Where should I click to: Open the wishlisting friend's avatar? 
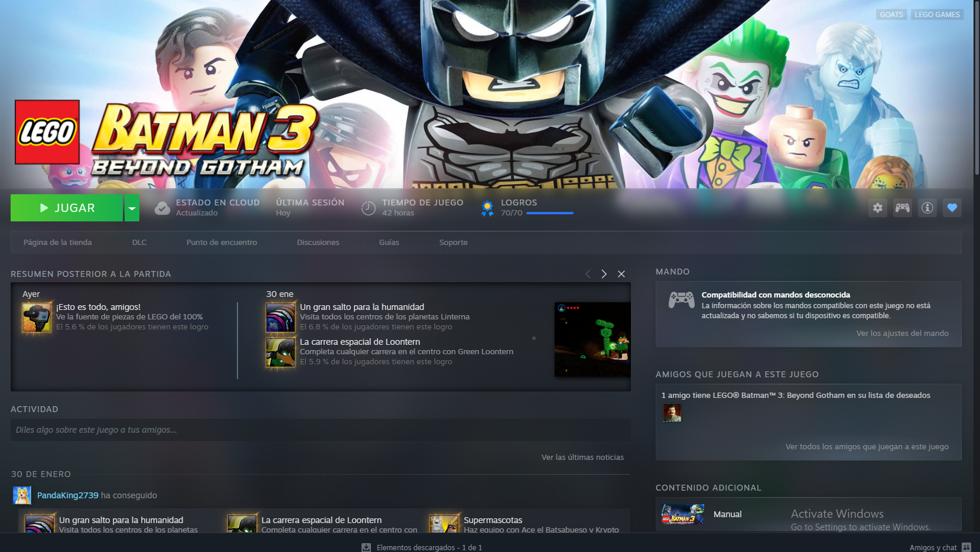pyautogui.click(x=672, y=413)
